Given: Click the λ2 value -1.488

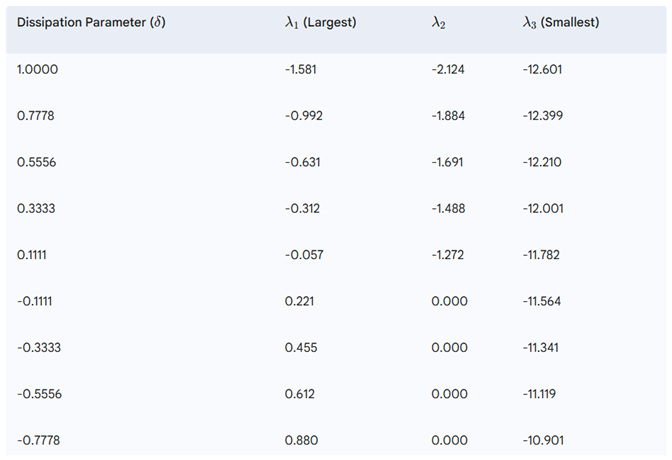Looking at the screenshot, I should [449, 208].
